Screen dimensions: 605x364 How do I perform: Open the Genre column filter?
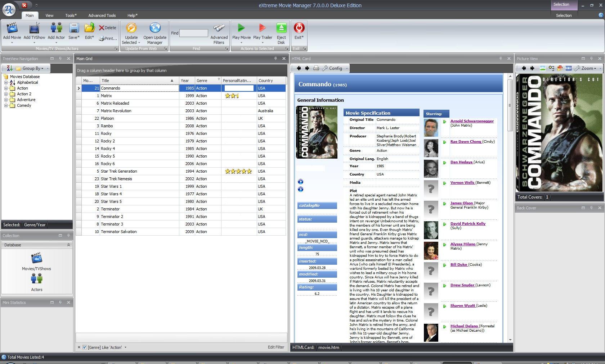219,79
